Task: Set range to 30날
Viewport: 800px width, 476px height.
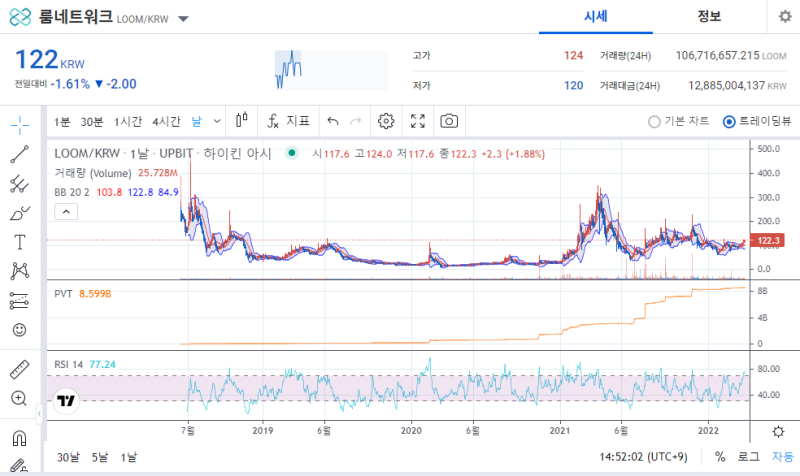Action: pyautogui.click(x=68, y=457)
